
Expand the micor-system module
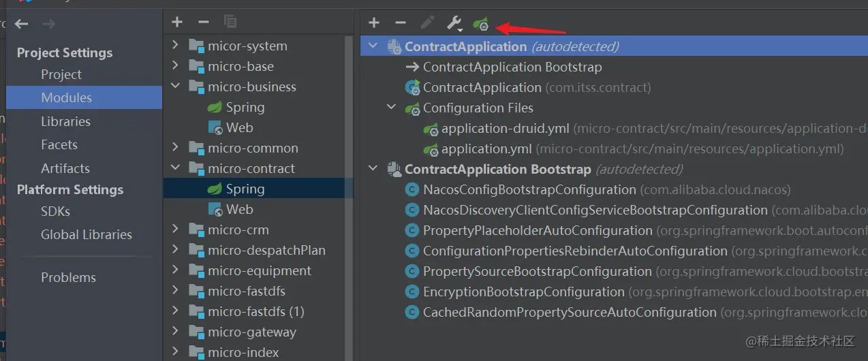(176, 46)
